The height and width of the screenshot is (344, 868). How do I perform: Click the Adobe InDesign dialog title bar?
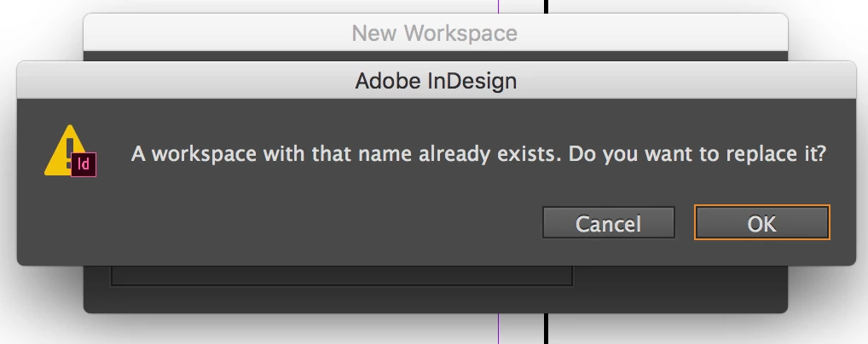[437, 81]
